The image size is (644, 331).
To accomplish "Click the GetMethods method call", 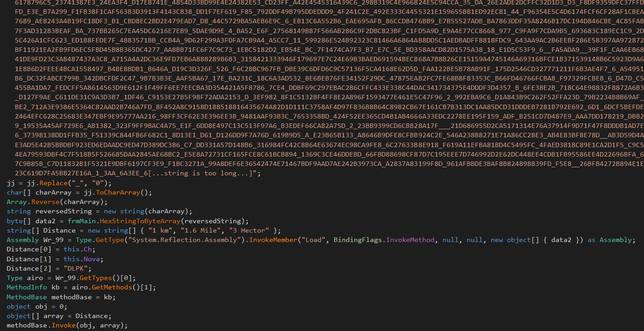I will coord(112,287).
